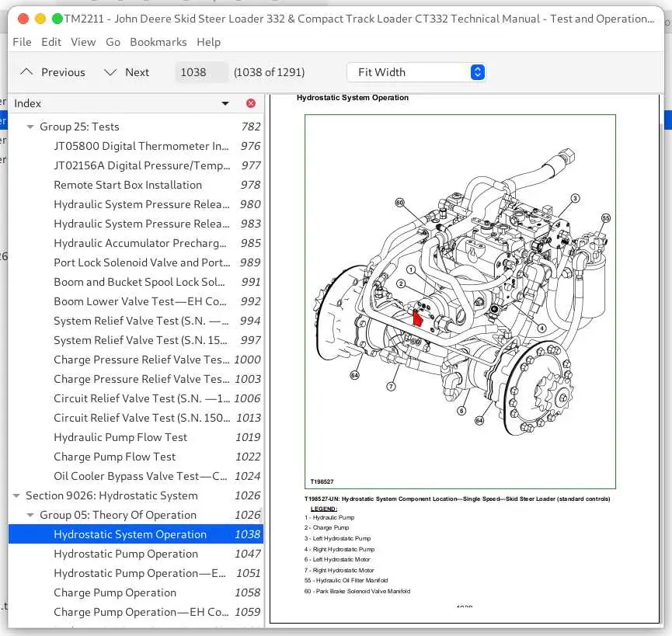Open the View menu
672x636 pixels.
83,42
